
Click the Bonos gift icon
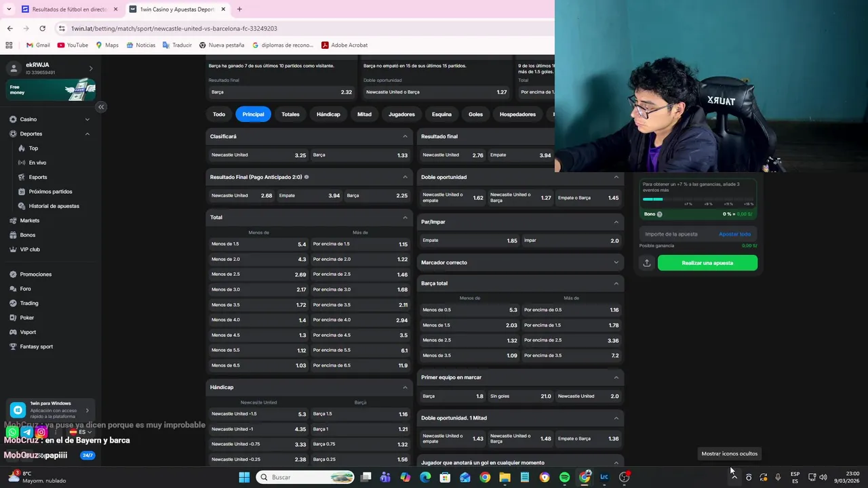13,235
